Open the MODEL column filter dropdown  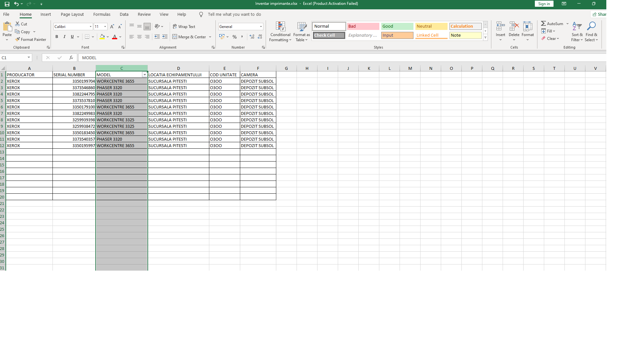145,74
